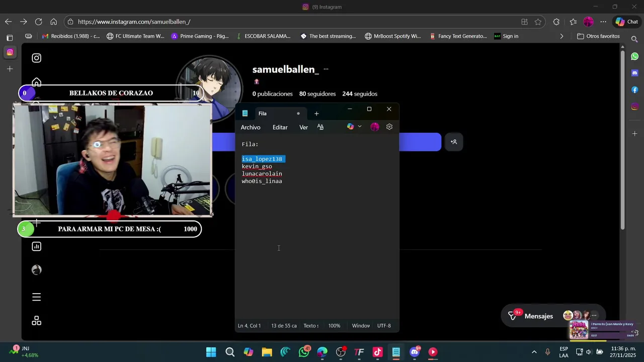Show more bookmarks chevron

pos(561,36)
